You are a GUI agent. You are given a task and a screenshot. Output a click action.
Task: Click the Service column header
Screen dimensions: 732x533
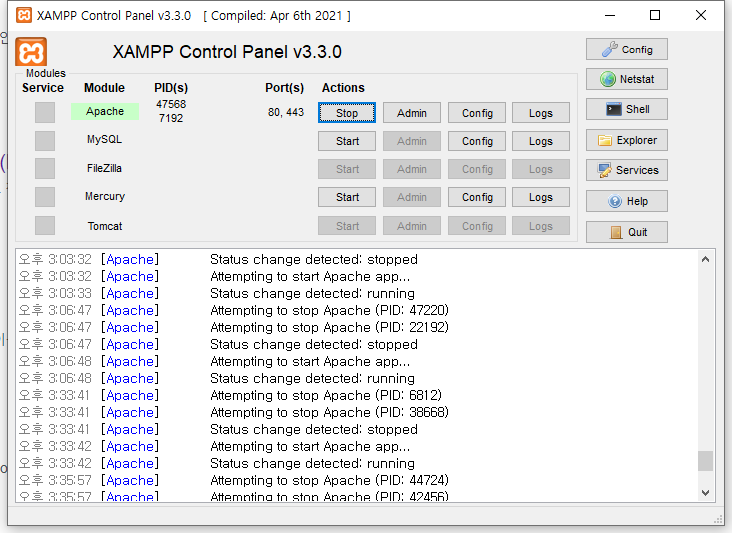pos(43,88)
